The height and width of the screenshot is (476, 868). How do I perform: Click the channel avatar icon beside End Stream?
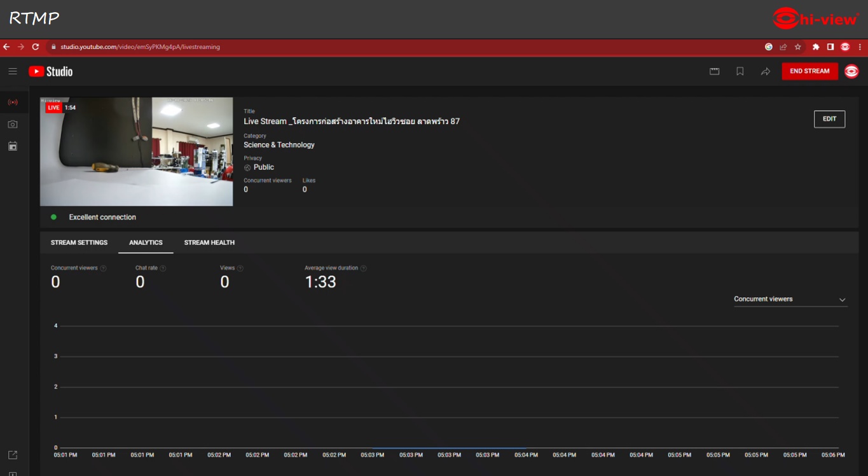click(x=851, y=71)
